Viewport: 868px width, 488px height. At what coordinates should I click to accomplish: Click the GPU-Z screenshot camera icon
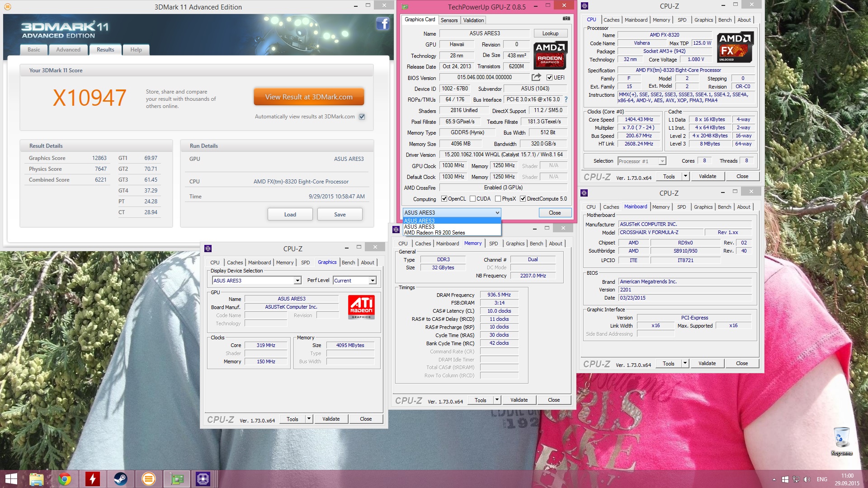566,19
